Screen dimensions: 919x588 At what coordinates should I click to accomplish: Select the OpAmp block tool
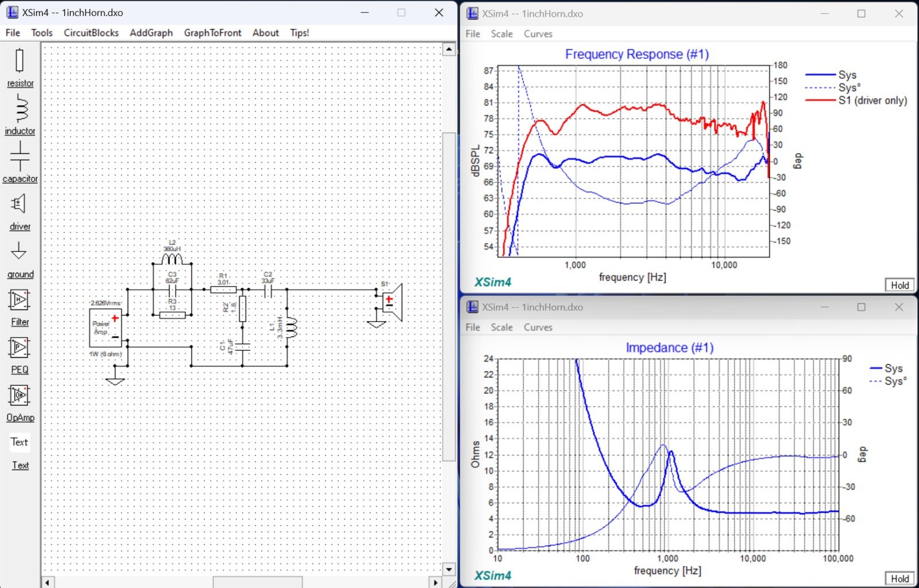pos(20,403)
